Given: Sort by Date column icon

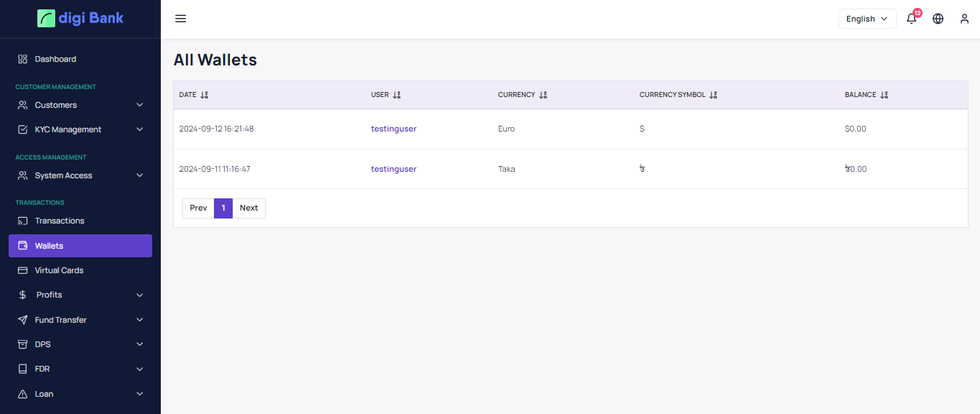Looking at the screenshot, I should [x=205, y=95].
